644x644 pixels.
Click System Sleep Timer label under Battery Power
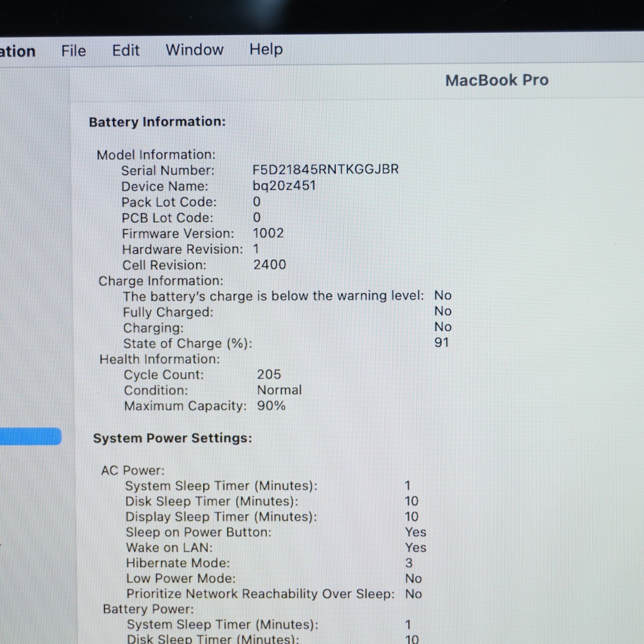(223, 625)
